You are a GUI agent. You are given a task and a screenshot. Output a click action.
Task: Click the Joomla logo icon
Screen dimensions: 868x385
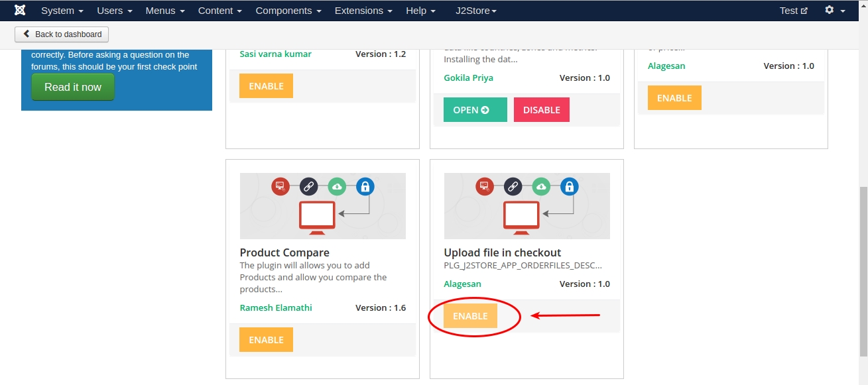20,11
